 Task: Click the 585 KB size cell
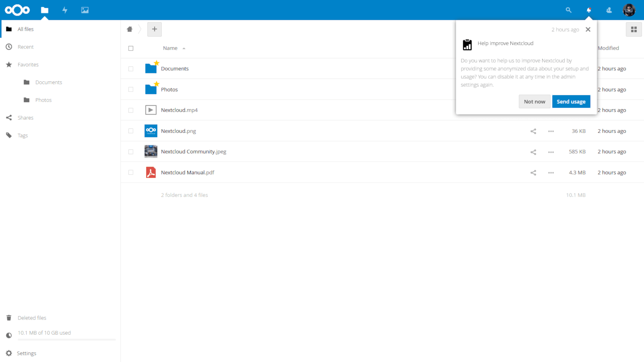click(x=577, y=152)
